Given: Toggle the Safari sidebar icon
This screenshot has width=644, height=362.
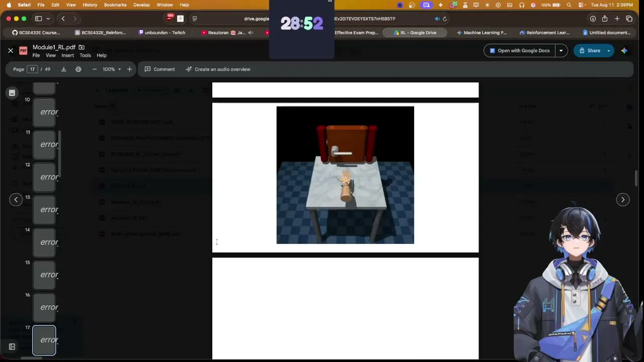Looking at the screenshot, I should tap(38, 19).
